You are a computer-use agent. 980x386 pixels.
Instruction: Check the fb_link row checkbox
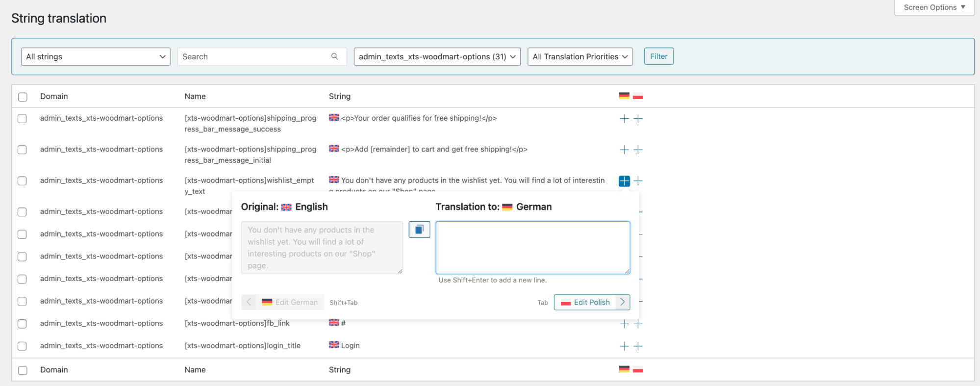(x=23, y=324)
